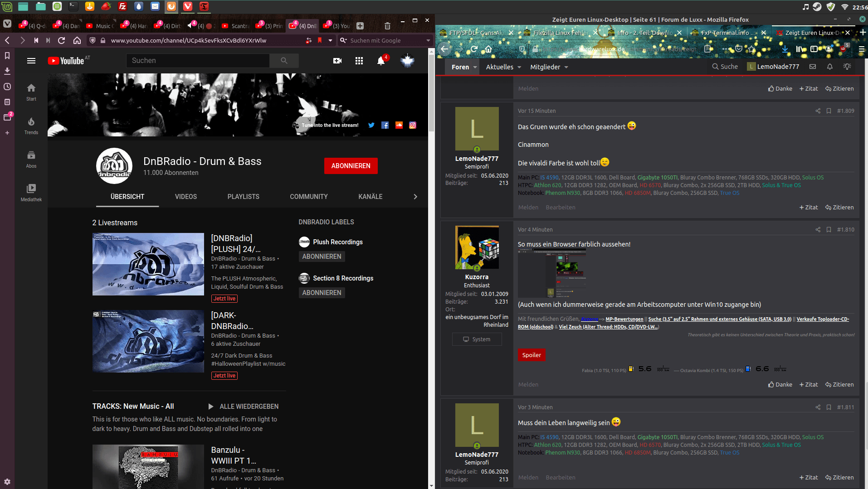868x489 pixels.
Task: Toggle bookmark on post #1.809
Action: coord(829,111)
